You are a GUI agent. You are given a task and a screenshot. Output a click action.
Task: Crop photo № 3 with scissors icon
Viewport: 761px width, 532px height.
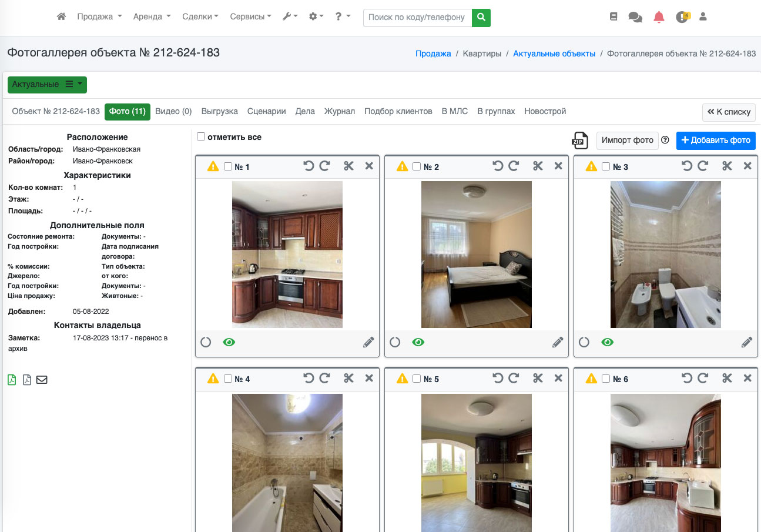coord(727,166)
